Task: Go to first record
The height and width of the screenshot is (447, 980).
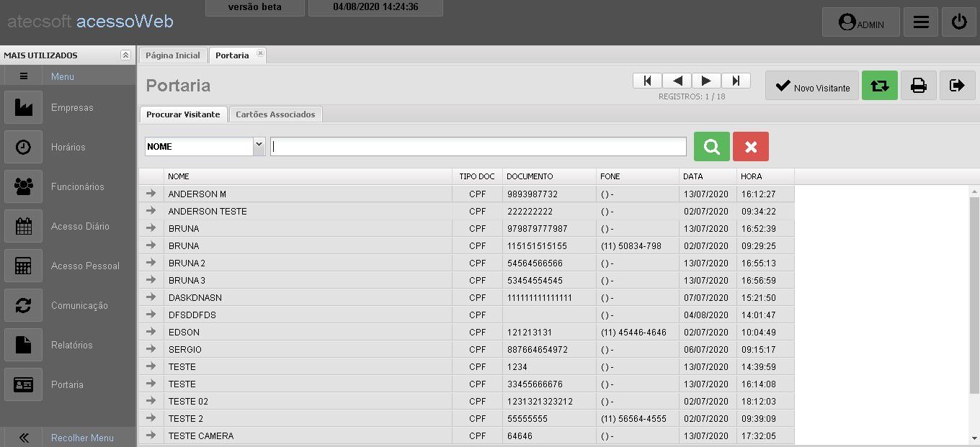Action: [x=647, y=81]
